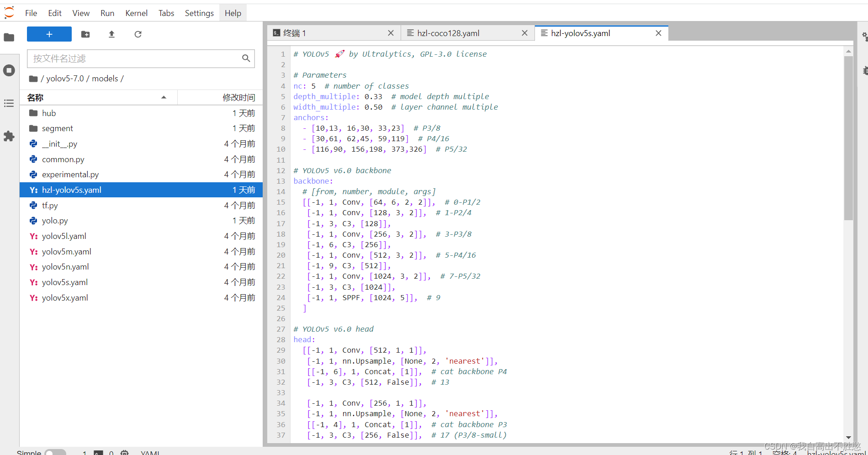Click the editor vertical scrollbar thumb
The image size is (868, 455).
(x=848, y=138)
